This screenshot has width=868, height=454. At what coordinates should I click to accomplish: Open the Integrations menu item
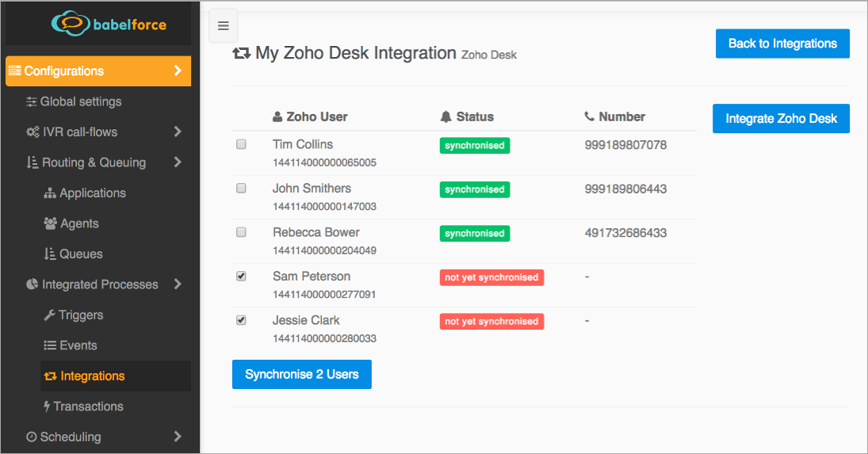pos(92,376)
